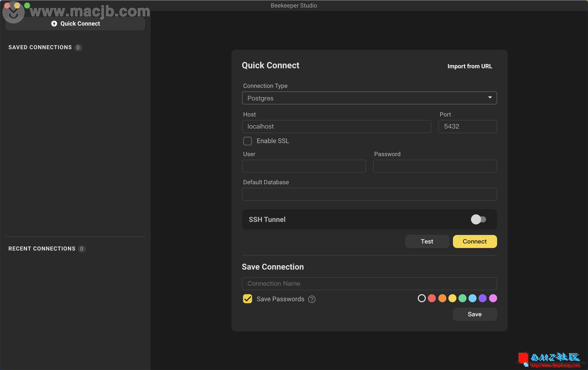Click Import from URL link
Screen dimensions: 588x370
point(470,66)
